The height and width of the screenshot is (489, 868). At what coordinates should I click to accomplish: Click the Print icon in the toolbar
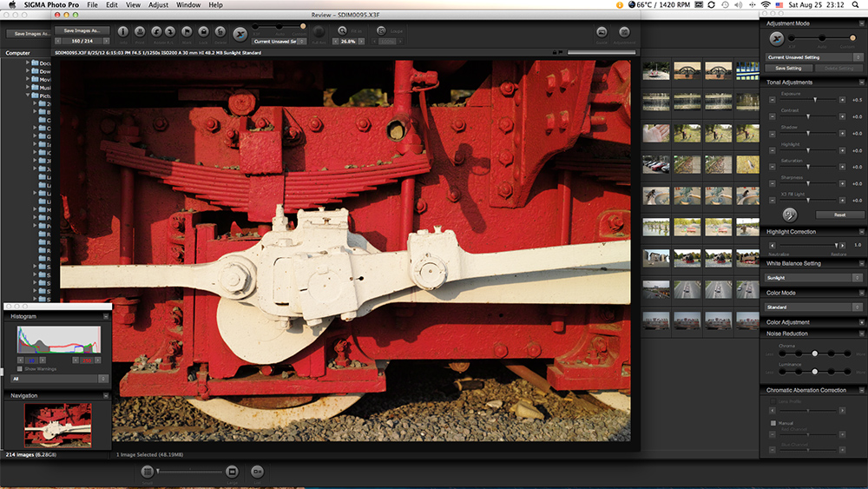click(x=140, y=31)
